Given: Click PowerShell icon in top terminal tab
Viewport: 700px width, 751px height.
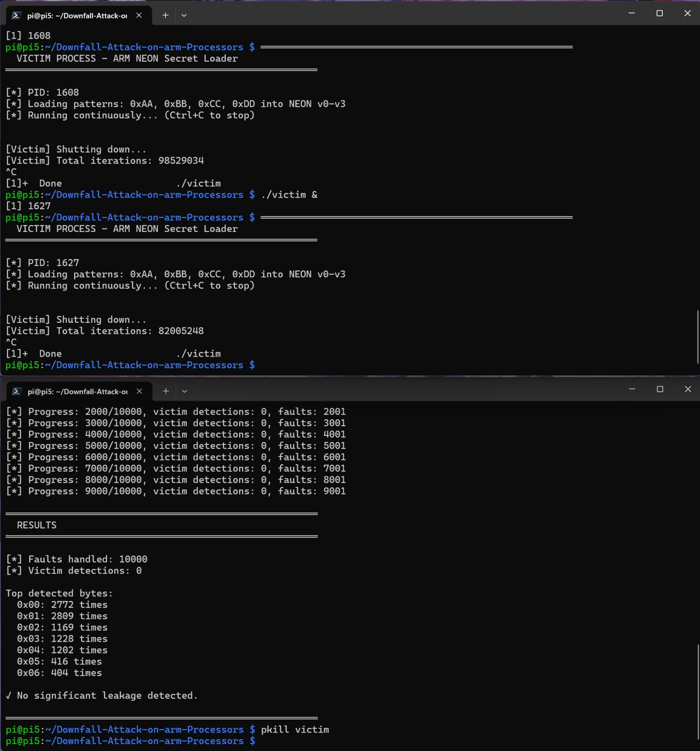Looking at the screenshot, I should (16, 15).
